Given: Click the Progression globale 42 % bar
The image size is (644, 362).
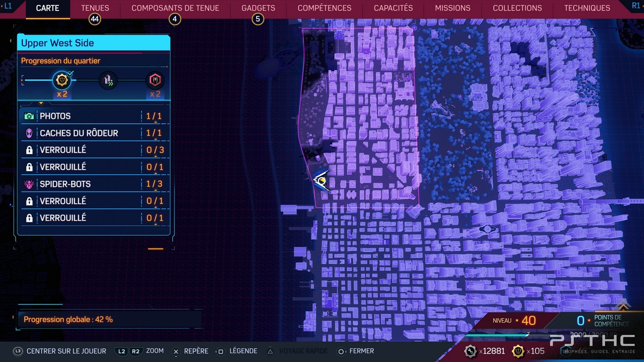Looking at the screenshot, I should pyautogui.click(x=109, y=319).
